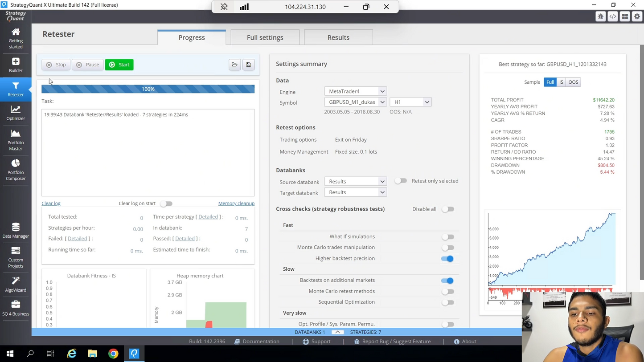The width and height of the screenshot is (644, 362).
Task: Click inside the task log area
Action: (148, 152)
